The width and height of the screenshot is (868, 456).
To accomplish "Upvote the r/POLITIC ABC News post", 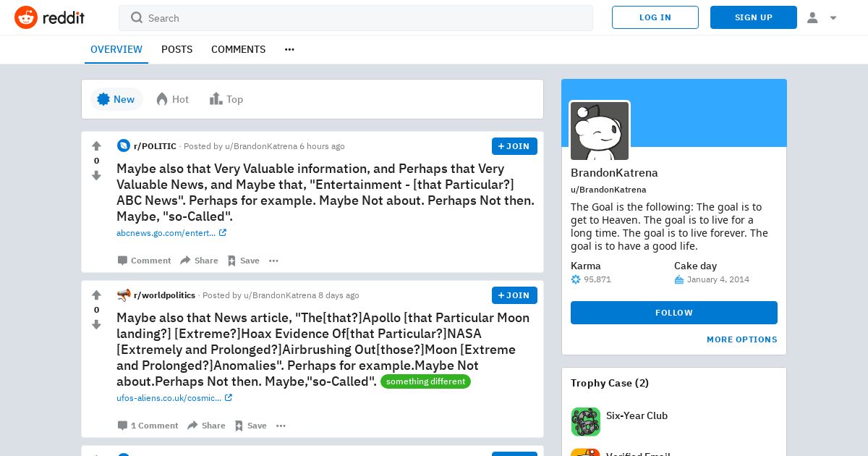I will tap(96, 146).
